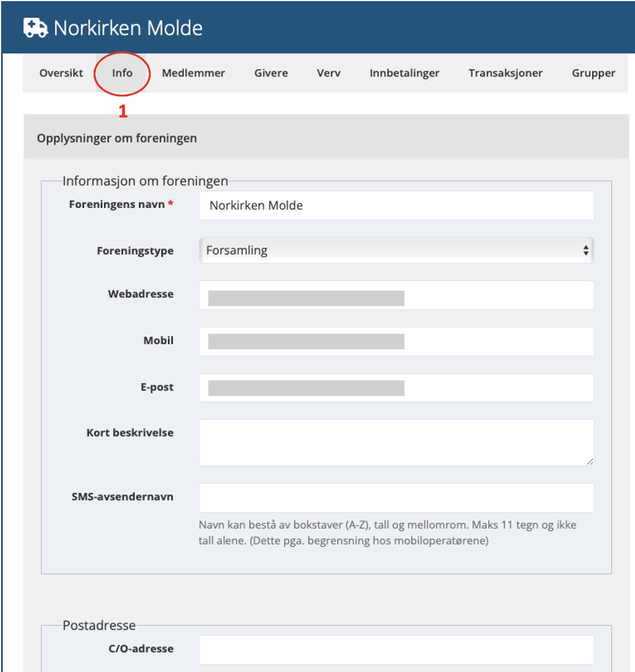The height and width of the screenshot is (672, 635).
Task: Click the Norkirken Molde header title
Action: [128, 28]
